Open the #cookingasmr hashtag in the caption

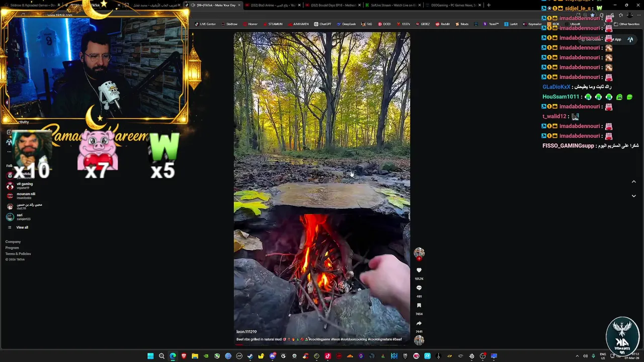coord(319,339)
